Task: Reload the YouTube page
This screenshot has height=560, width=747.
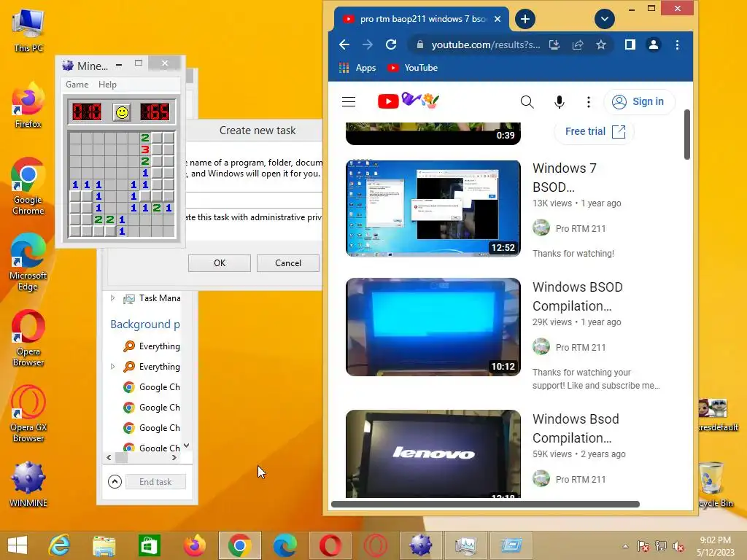Action: coord(391,44)
